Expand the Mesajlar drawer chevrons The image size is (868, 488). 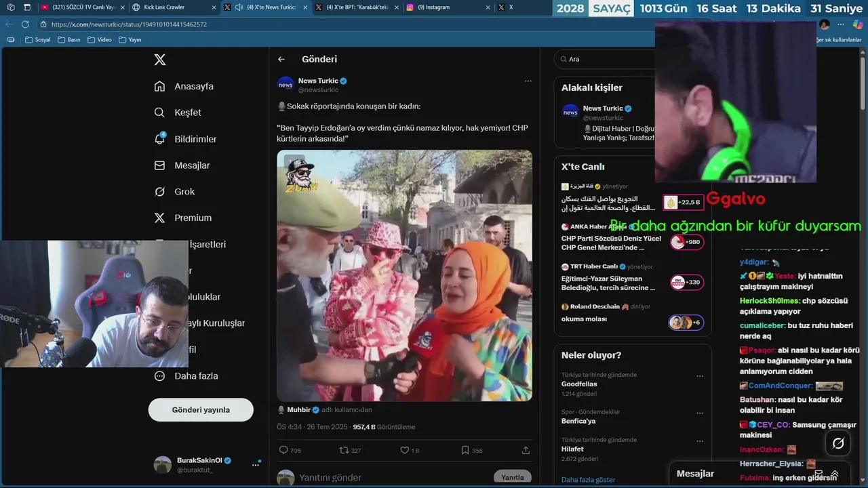coord(835,474)
